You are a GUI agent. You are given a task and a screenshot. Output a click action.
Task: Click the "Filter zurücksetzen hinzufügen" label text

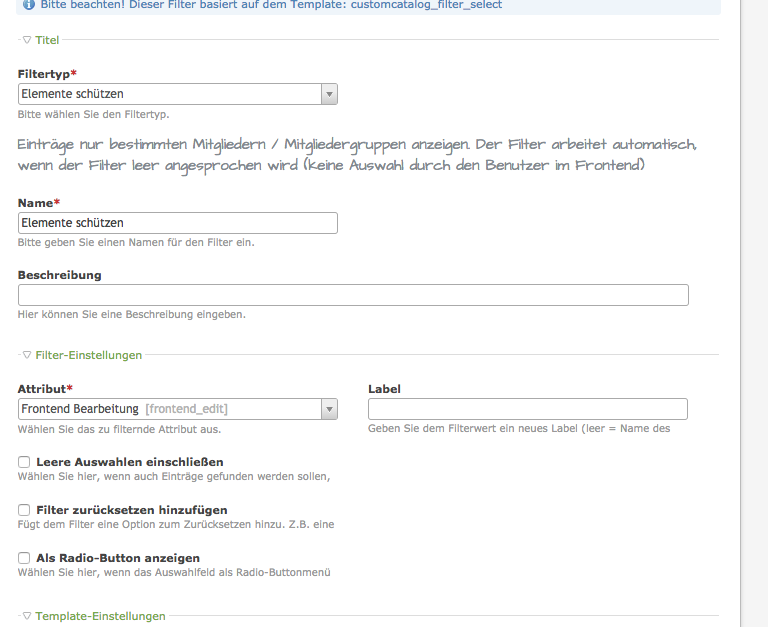(132, 510)
